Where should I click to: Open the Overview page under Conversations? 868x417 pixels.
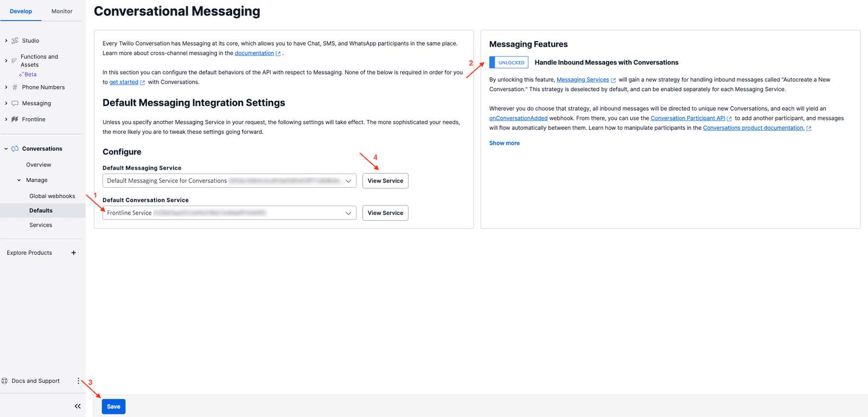coord(39,165)
